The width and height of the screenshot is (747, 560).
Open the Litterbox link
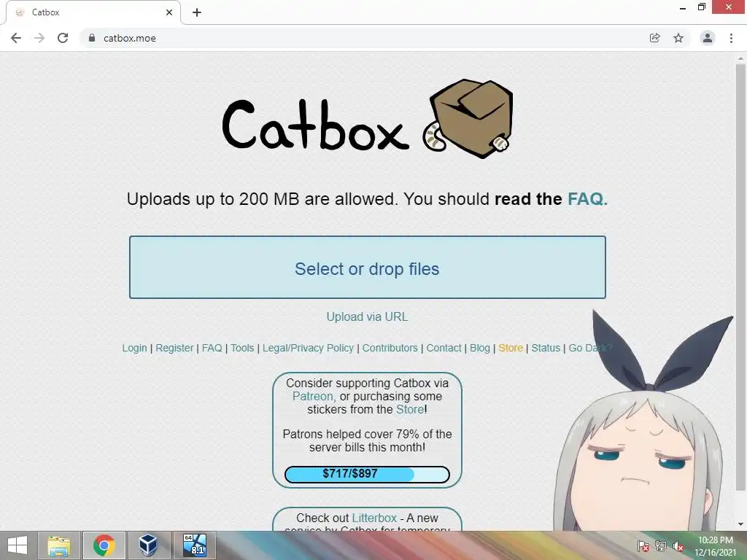coord(374,518)
